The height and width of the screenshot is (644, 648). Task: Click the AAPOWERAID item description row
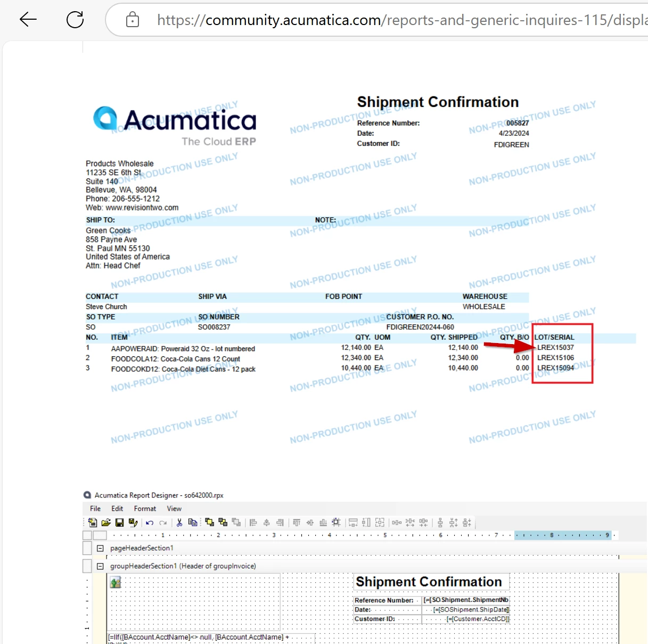point(183,349)
